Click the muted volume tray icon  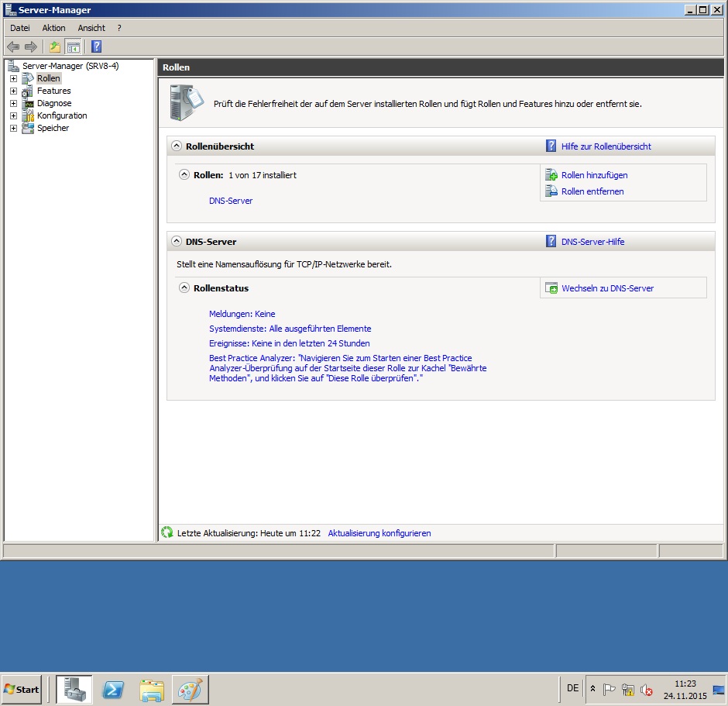646,690
